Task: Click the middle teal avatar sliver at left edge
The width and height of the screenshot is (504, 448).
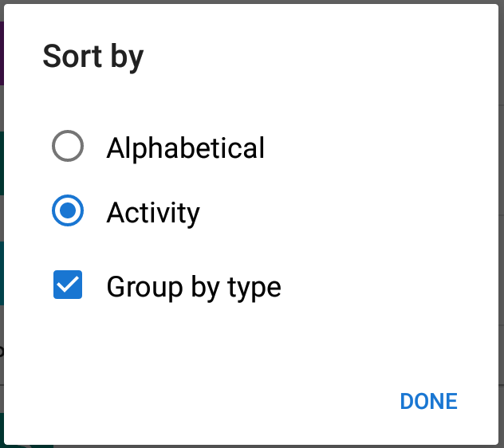Action: tap(2, 273)
